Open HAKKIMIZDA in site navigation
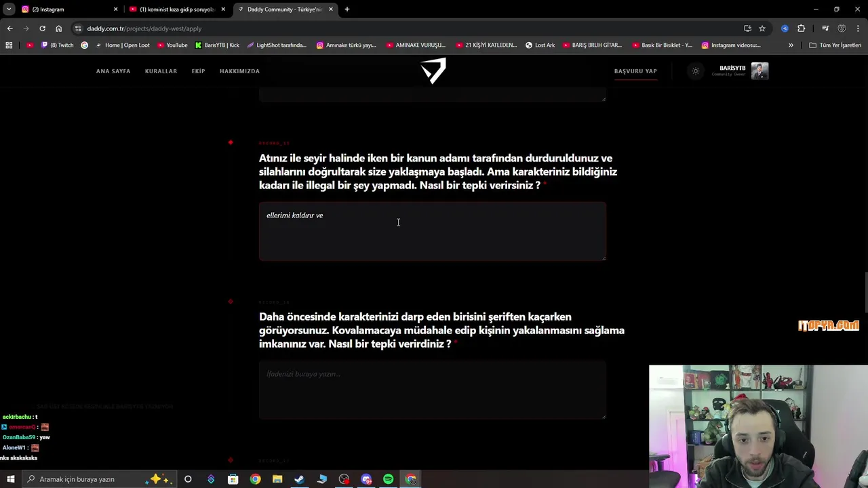Screen dimensions: 868x488 [x=239, y=71]
